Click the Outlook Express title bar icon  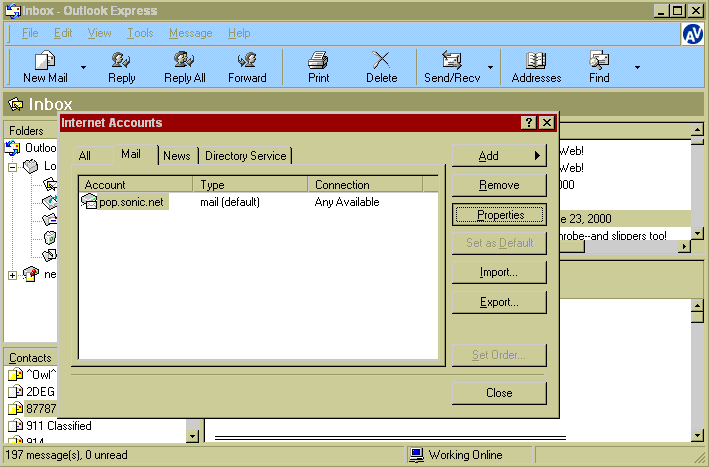(13, 10)
